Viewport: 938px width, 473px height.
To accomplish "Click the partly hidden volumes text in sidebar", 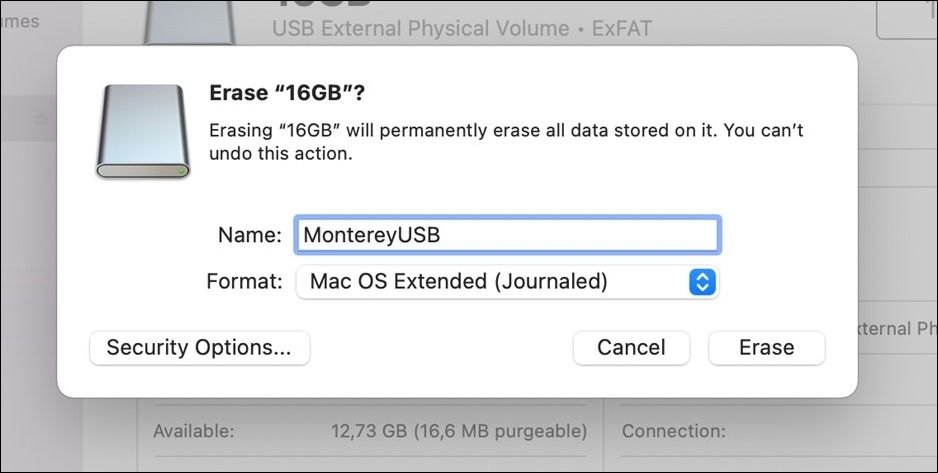I will [x=20, y=20].
